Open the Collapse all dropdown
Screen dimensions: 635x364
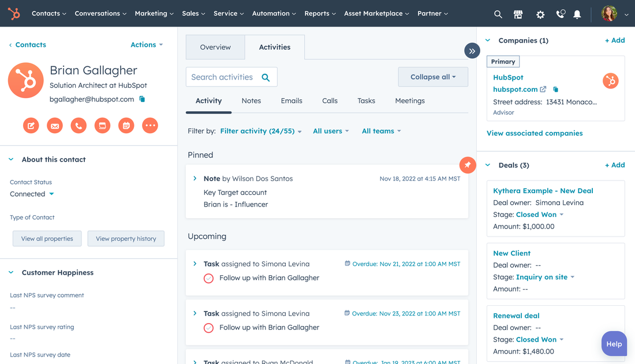pos(433,77)
